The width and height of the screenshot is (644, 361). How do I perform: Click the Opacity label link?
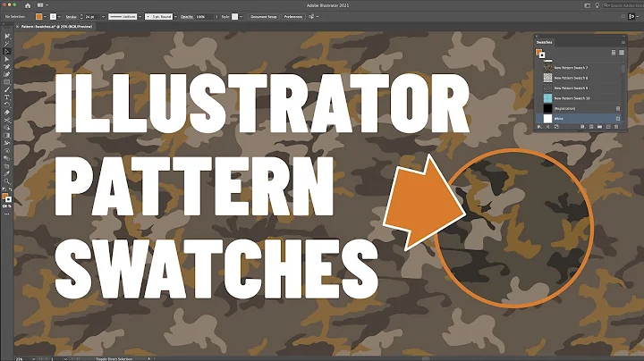pos(186,16)
